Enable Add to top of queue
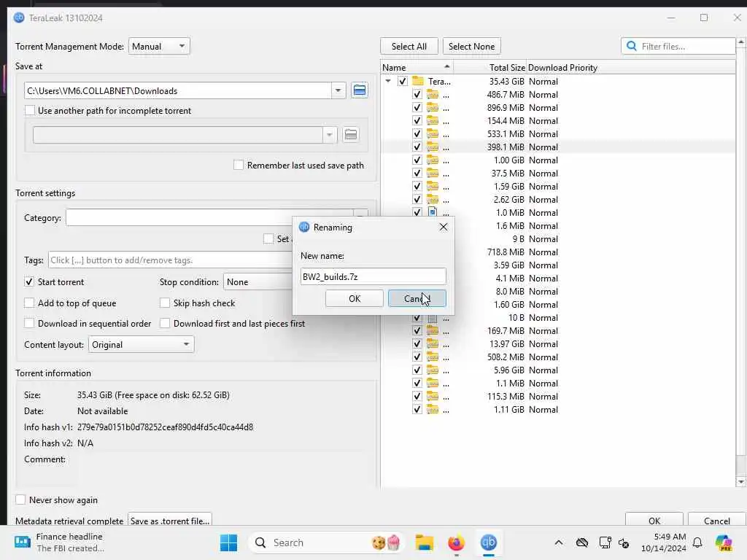The height and width of the screenshot is (560, 747). 29,303
